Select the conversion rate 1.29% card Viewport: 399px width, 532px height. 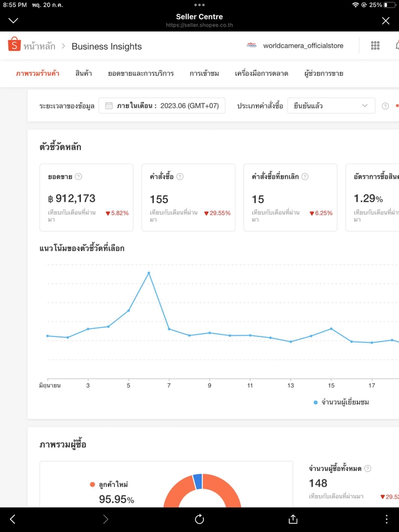tap(372, 197)
